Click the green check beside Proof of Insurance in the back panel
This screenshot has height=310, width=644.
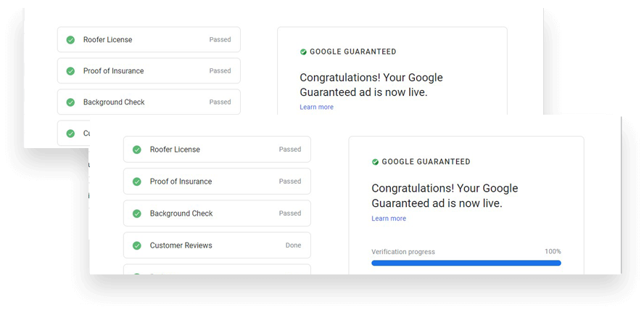point(70,71)
